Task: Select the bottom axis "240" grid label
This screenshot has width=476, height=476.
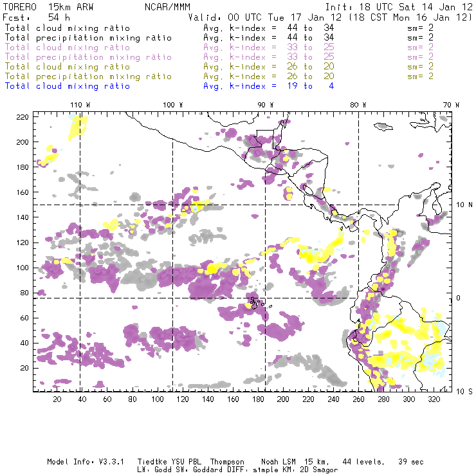Action: [x=333, y=399]
